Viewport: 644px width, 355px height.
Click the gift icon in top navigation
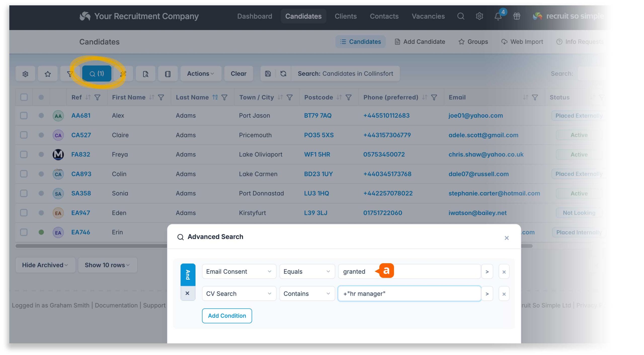(x=517, y=16)
